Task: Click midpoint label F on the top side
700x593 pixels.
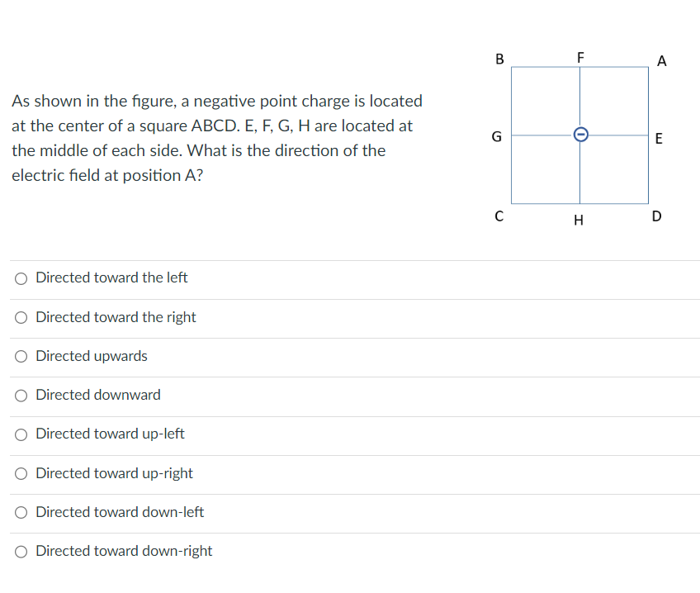Action: [580, 57]
